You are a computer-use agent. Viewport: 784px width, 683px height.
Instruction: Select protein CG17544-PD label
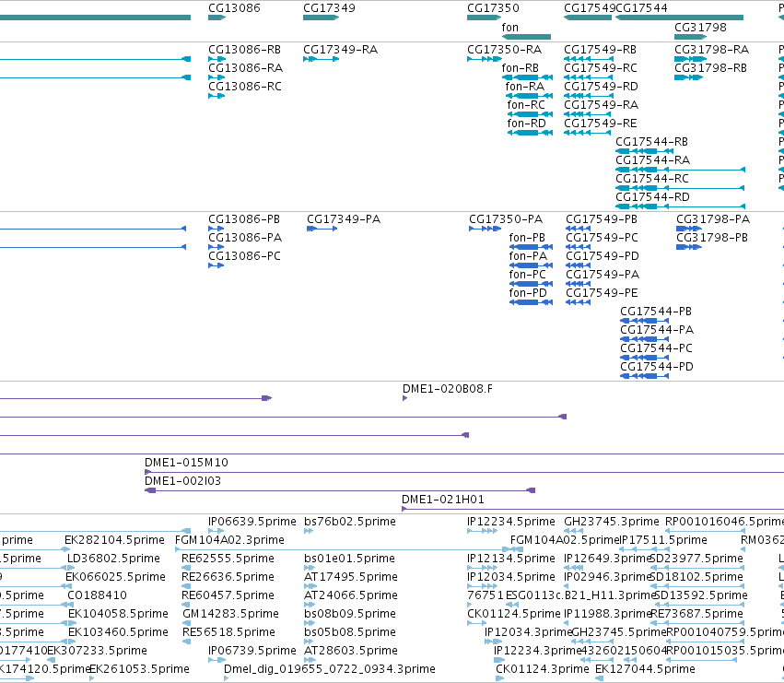(x=657, y=367)
